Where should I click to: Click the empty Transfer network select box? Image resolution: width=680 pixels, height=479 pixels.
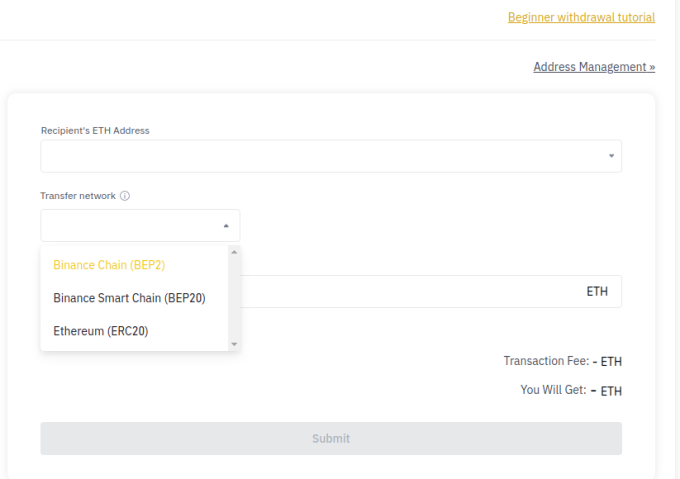click(140, 225)
